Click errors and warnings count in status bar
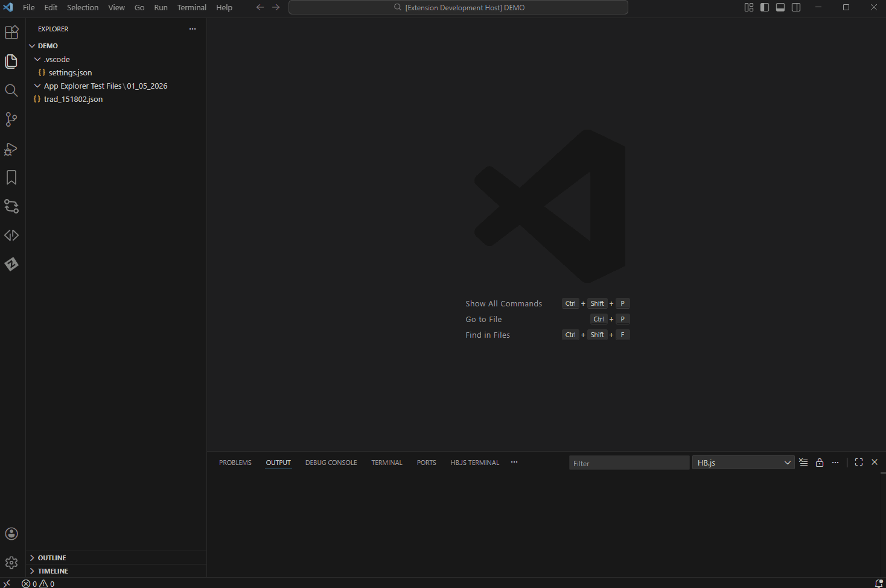 [38, 583]
